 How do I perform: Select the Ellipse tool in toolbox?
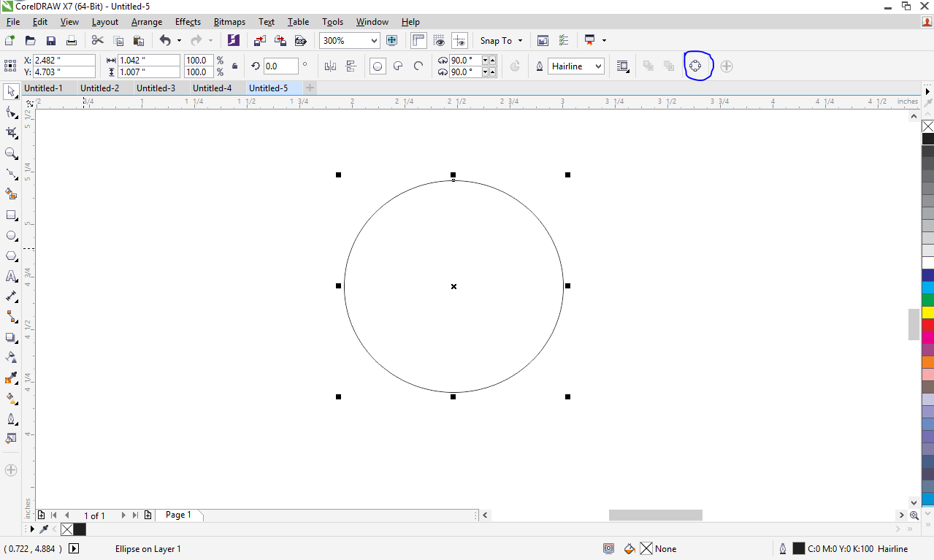tap(11, 236)
